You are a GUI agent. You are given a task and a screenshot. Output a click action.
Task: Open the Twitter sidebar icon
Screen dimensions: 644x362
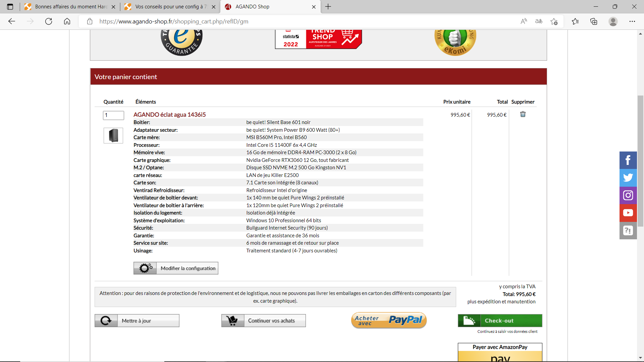click(628, 178)
